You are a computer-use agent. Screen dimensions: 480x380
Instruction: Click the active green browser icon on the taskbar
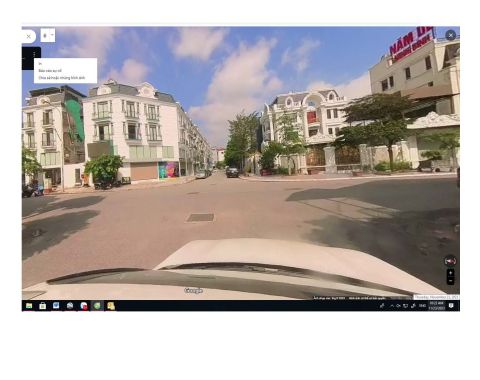click(x=97, y=306)
